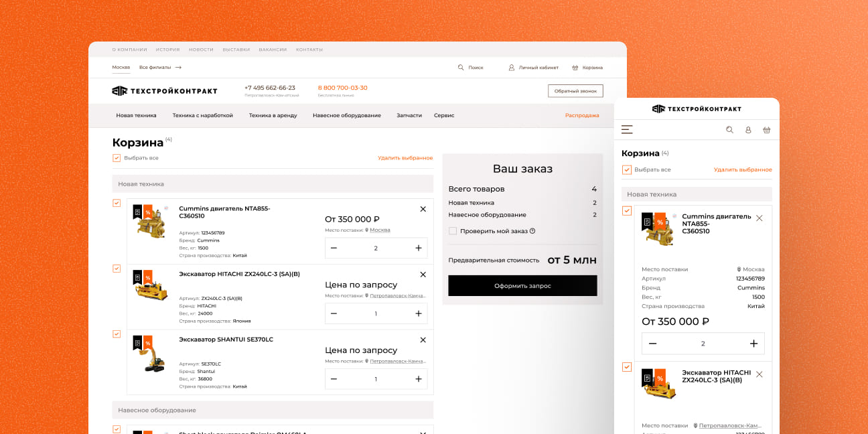Viewport: 868px width, 434px height.
Task: Click the Техстройконтракт logo in desktop header
Action: point(164,90)
